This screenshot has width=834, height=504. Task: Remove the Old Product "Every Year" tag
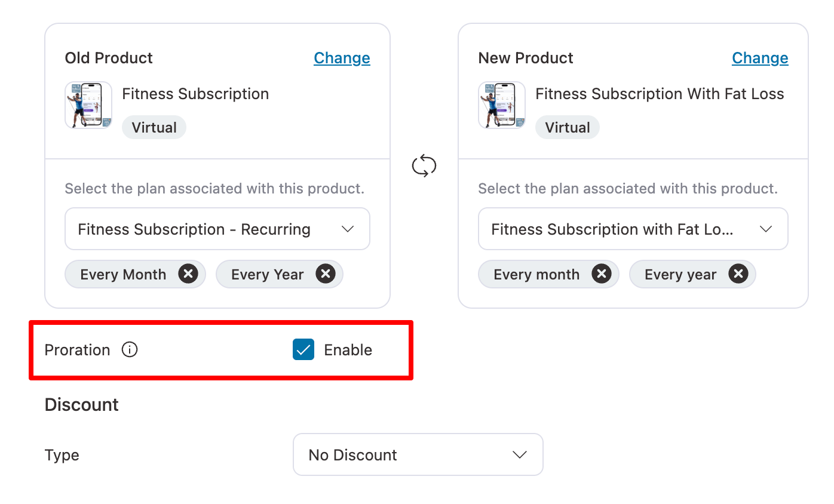[x=326, y=274]
